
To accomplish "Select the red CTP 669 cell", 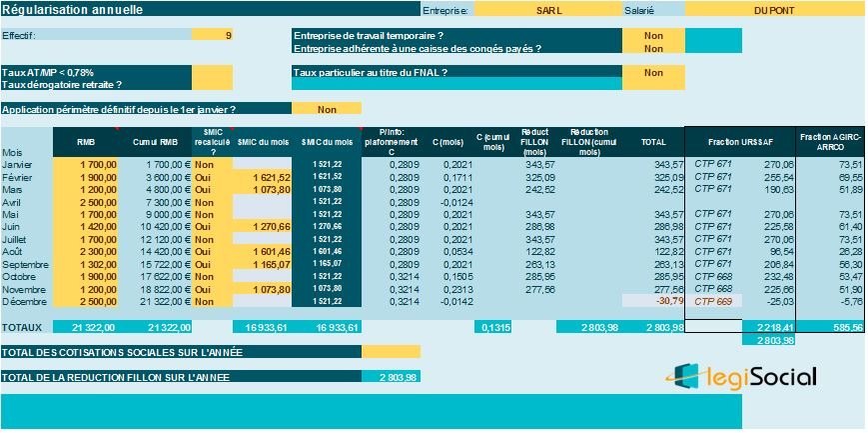I will click(x=713, y=302).
